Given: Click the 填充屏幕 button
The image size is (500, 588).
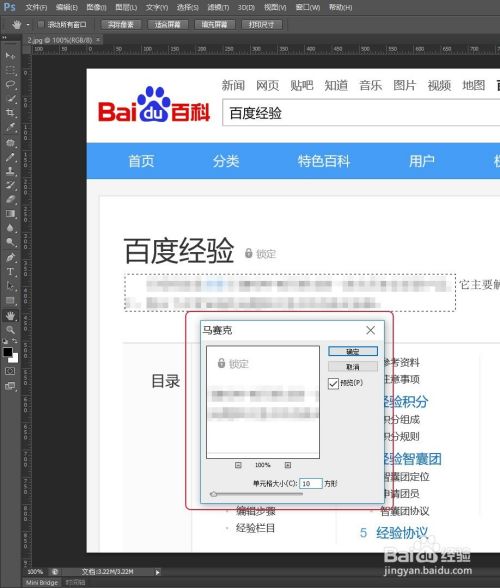Looking at the screenshot, I should point(215,25).
